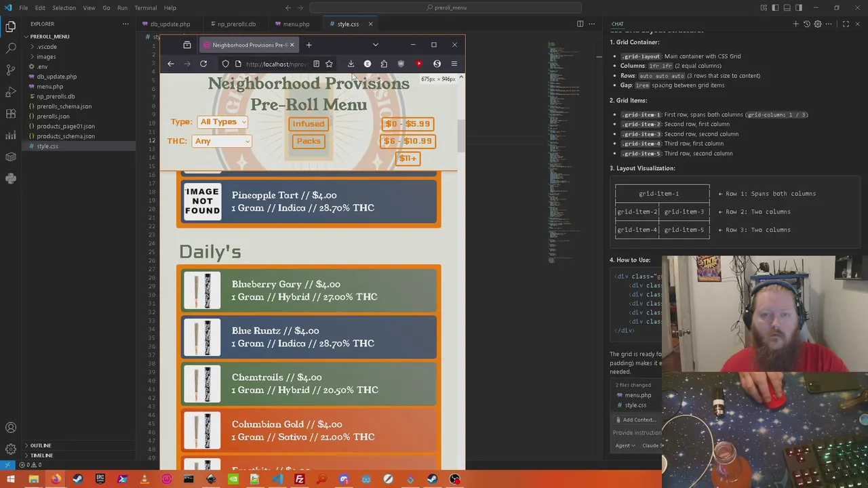Open the Search view in activity bar

[11, 48]
